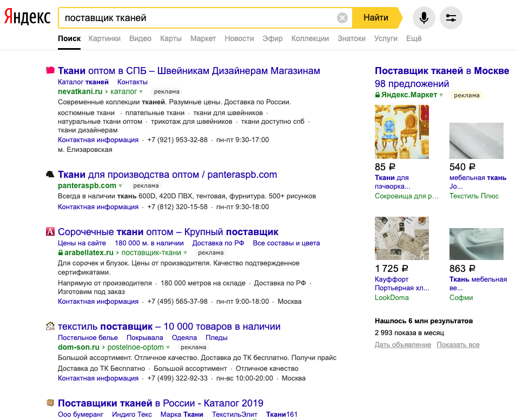Open Цены на сайте sitelink
The width and height of the screenshot is (516, 420).
[82, 243]
